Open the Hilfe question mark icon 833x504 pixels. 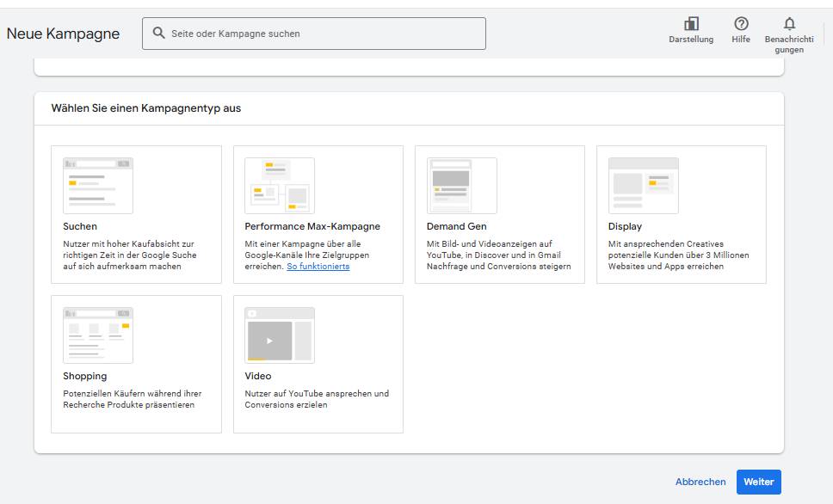(741, 24)
